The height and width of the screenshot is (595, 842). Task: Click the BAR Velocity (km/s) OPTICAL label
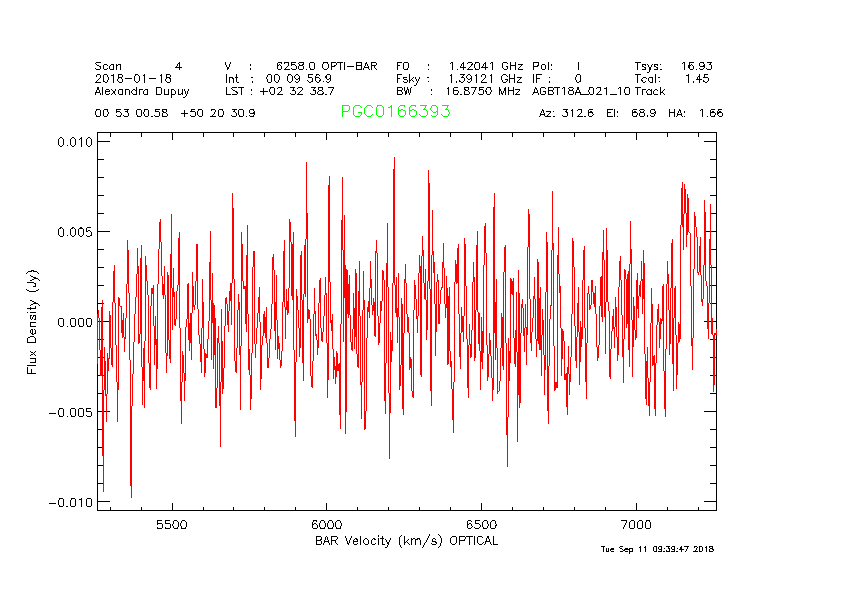point(406,541)
